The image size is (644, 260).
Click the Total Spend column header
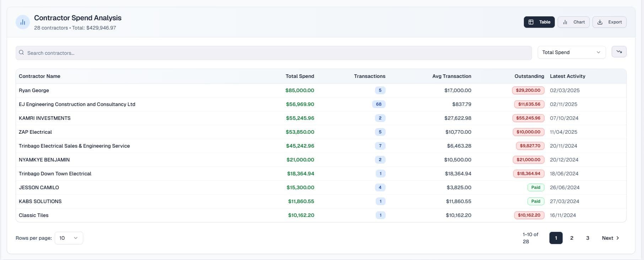pos(300,76)
